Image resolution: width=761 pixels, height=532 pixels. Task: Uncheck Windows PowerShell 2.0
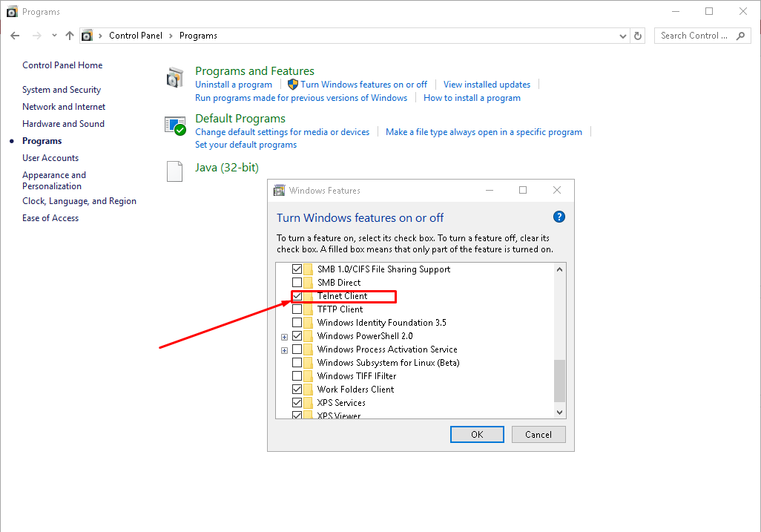click(x=297, y=336)
